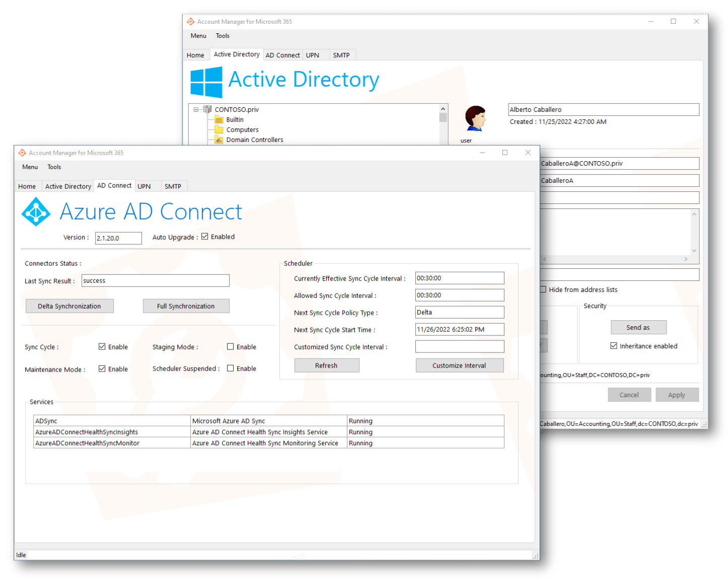Select the AD Connect tab in front window
This screenshot has height=580, width=728.
pos(114,185)
